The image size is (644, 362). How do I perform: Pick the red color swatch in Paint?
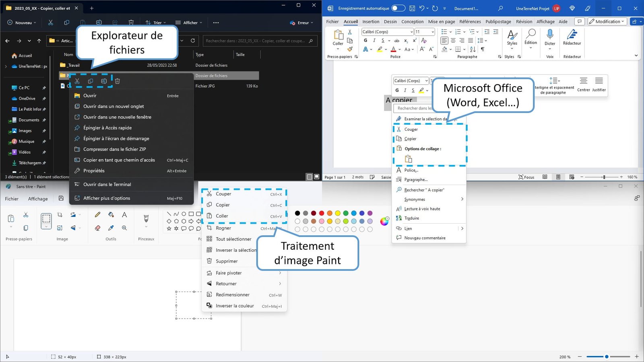322,213
